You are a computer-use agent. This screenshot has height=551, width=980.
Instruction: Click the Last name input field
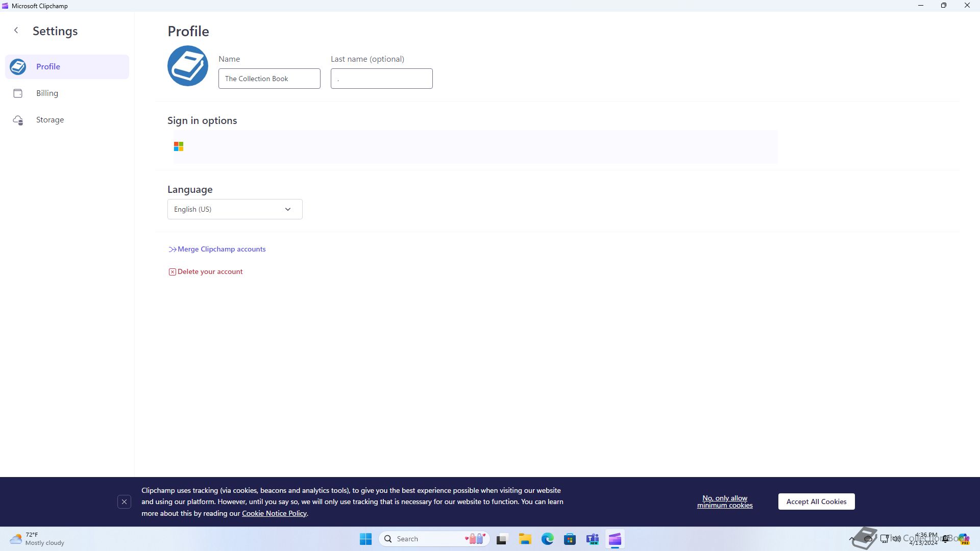click(382, 79)
